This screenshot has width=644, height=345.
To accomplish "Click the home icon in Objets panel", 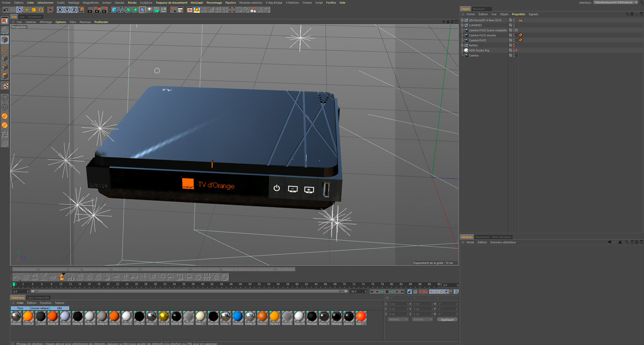I will 632,14.
